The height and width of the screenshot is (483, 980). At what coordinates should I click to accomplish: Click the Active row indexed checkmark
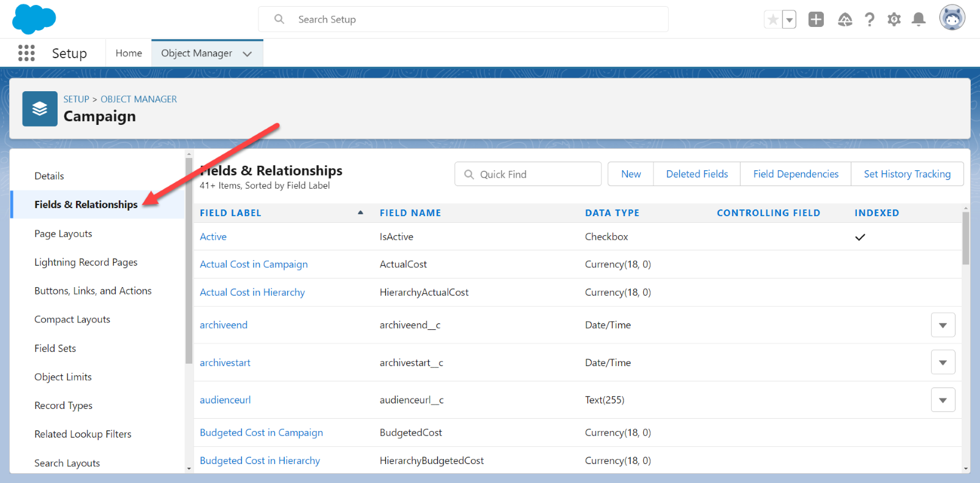(x=860, y=237)
